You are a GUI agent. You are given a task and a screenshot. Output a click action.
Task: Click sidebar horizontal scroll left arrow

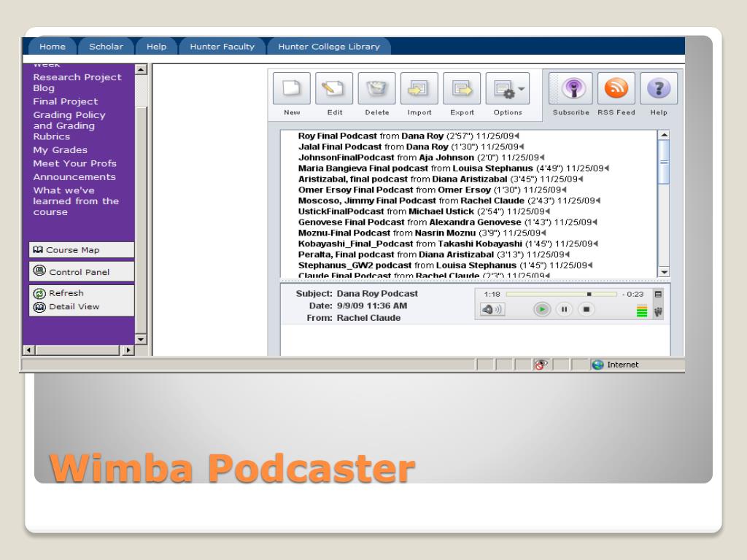[x=28, y=350]
